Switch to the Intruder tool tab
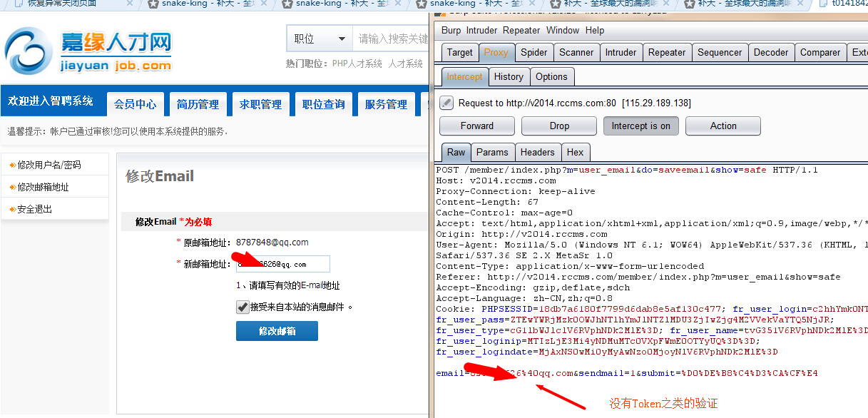868x418 pixels. coord(621,52)
